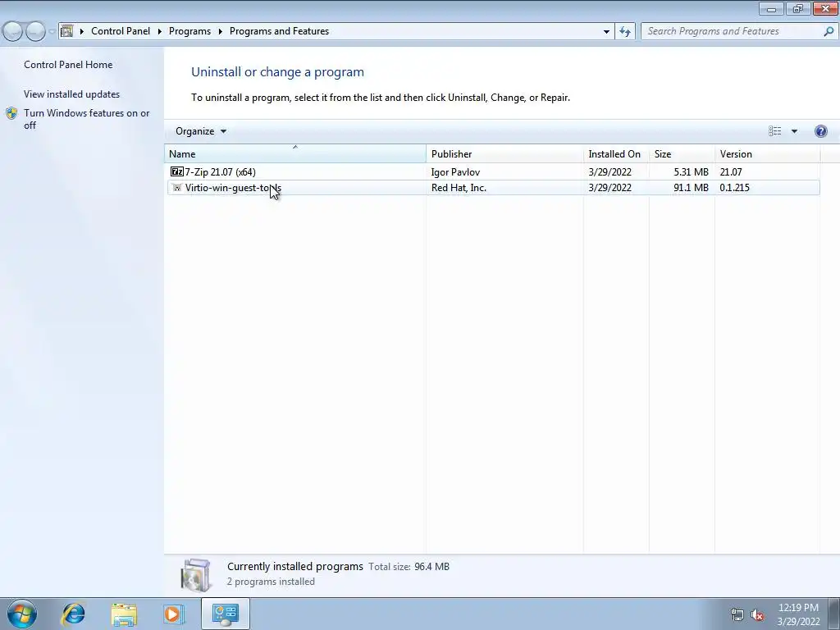
Task: Refresh the Programs and Features list
Action: pyautogui.click(x=624, y=31)
